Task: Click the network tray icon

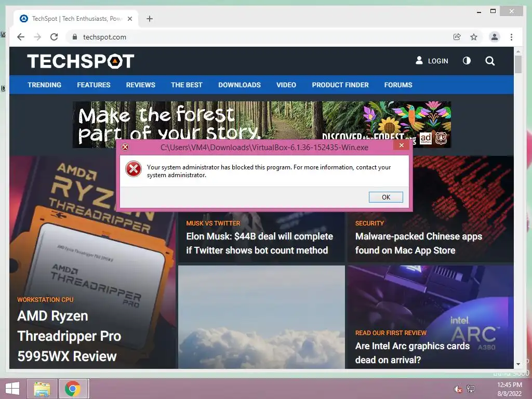Action: 471,389
